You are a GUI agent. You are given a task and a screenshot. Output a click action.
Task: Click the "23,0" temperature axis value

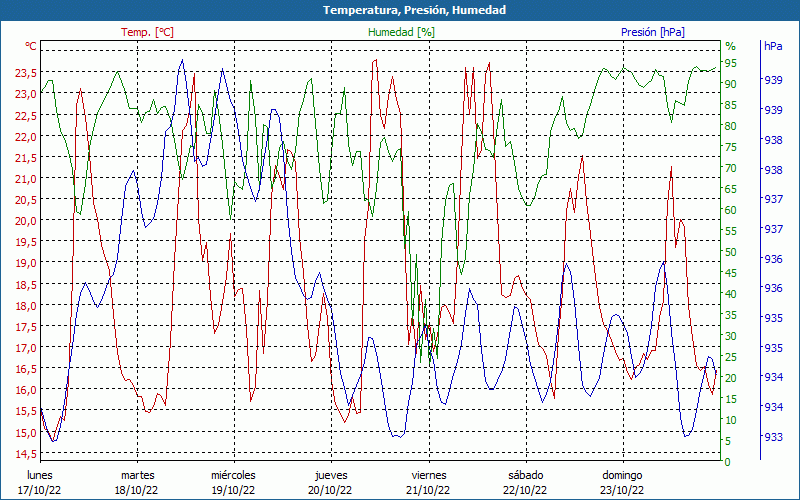(26, 94)
